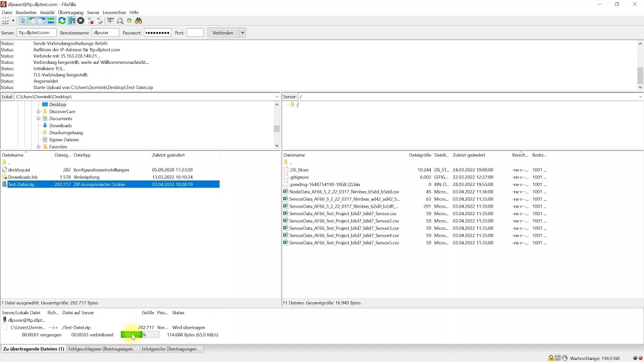Cancel the current operation
Viewport: 644px width, 362px height.
pyautogui.click(x=80, y=21)
